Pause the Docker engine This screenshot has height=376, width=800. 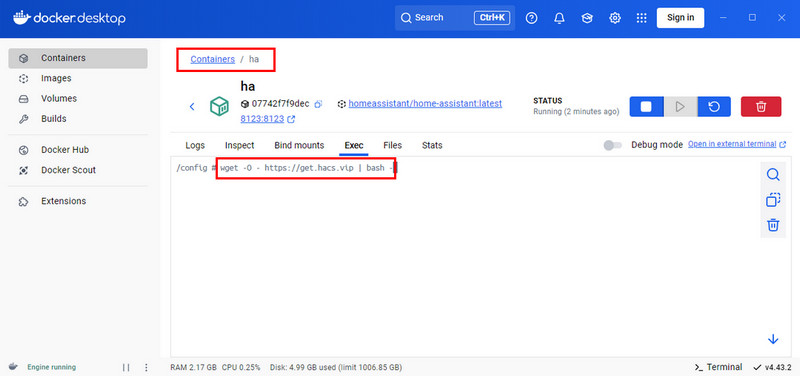point(126,367)
